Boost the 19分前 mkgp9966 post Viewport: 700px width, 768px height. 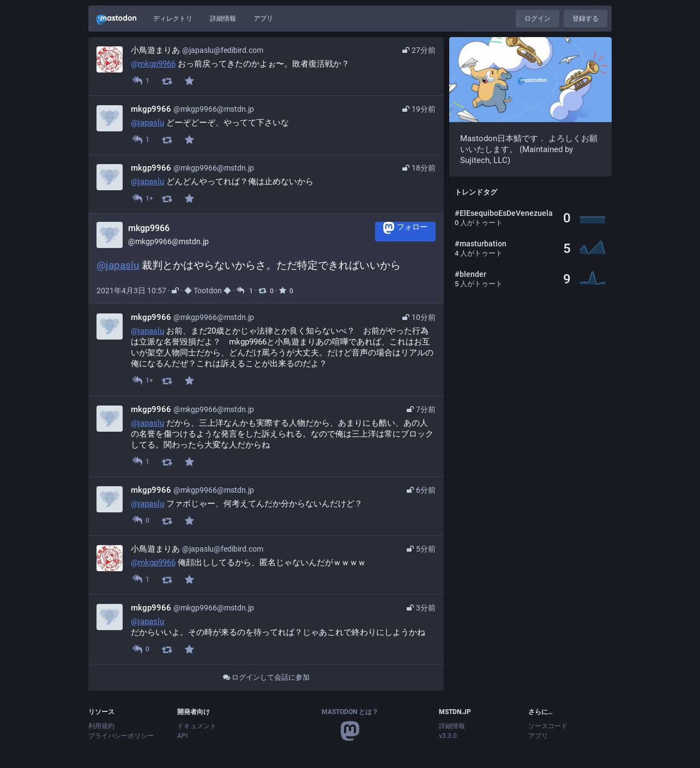click(167, 140)
